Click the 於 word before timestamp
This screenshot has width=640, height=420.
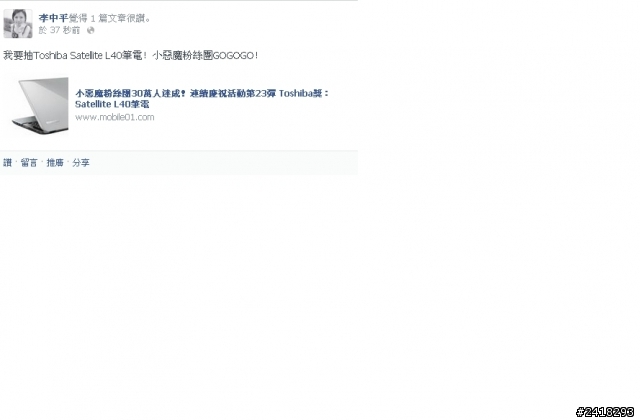pos(43,30)
